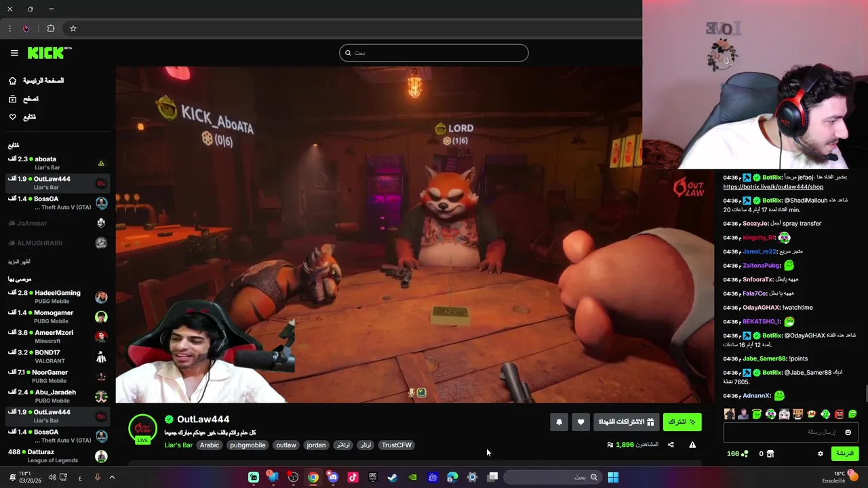Viewport: 868px width, 488px height.
Task: Focus the Kick search field
Action: [x=434, y=53]
